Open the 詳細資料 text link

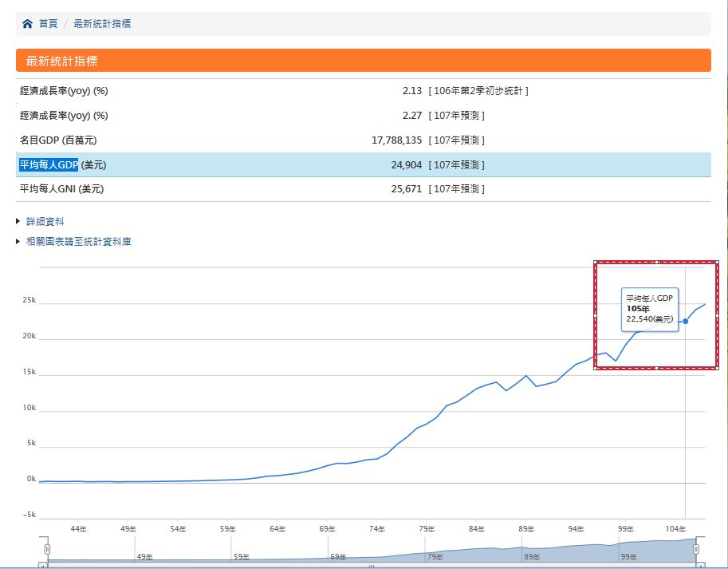click(x=45, y=222)
